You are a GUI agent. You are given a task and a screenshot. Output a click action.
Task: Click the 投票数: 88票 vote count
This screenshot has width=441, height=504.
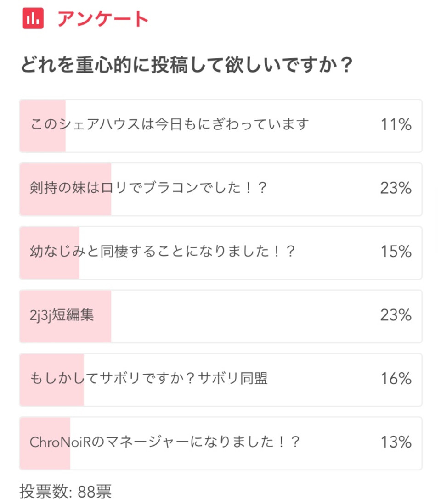(65, 492)
